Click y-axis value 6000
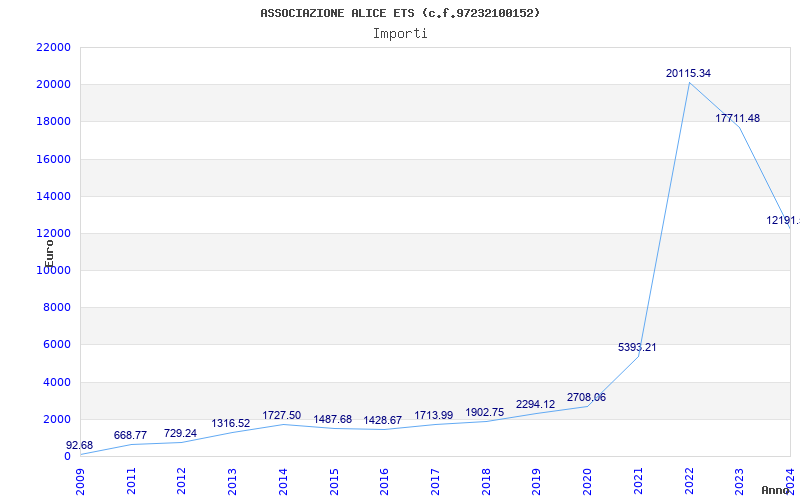Image resolution: width=800 pixels, height=500 pixels. [56, 345]
